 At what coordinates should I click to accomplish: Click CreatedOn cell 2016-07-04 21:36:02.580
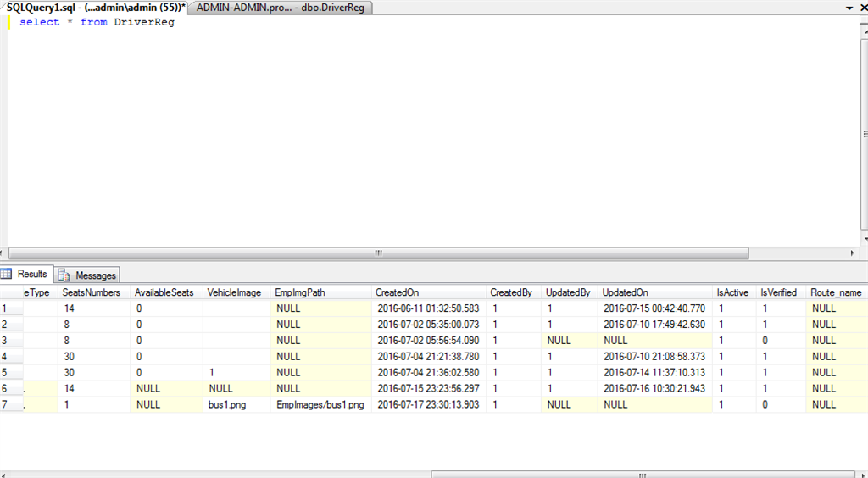[x=428, y=372]
